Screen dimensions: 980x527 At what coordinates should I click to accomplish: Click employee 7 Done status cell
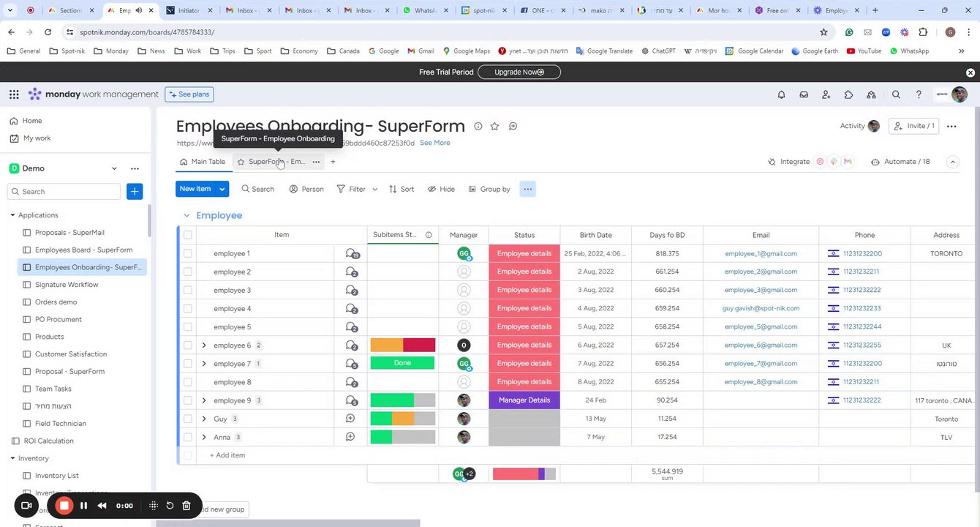point(402,363)
